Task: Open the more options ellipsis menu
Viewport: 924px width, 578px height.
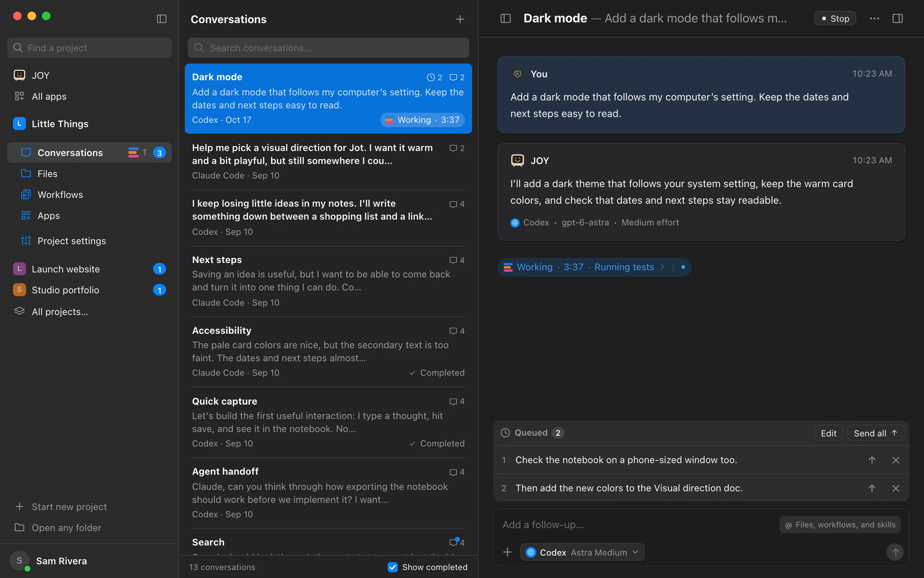Action: click(874, 18)
